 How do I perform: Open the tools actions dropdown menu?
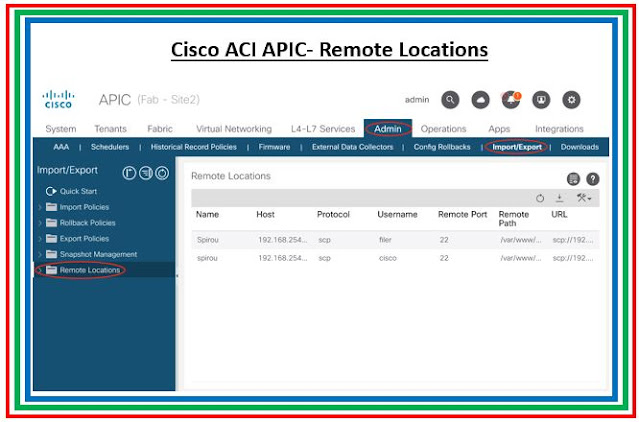[x=583, y=198]
